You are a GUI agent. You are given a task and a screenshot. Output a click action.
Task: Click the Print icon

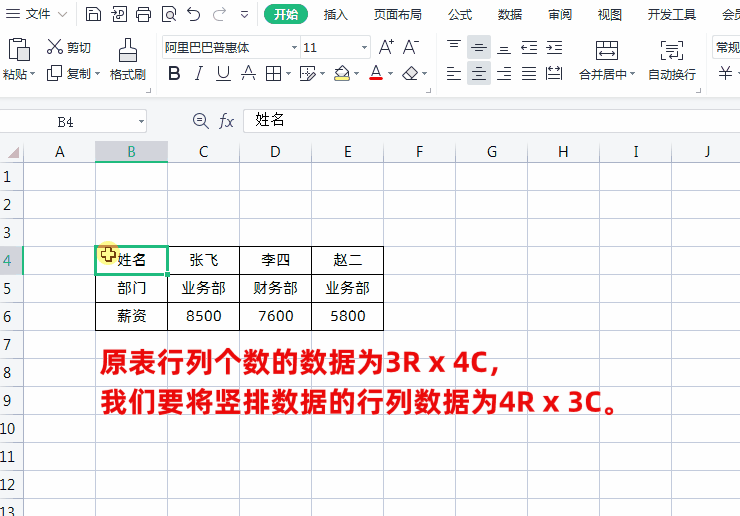(143, 14)
